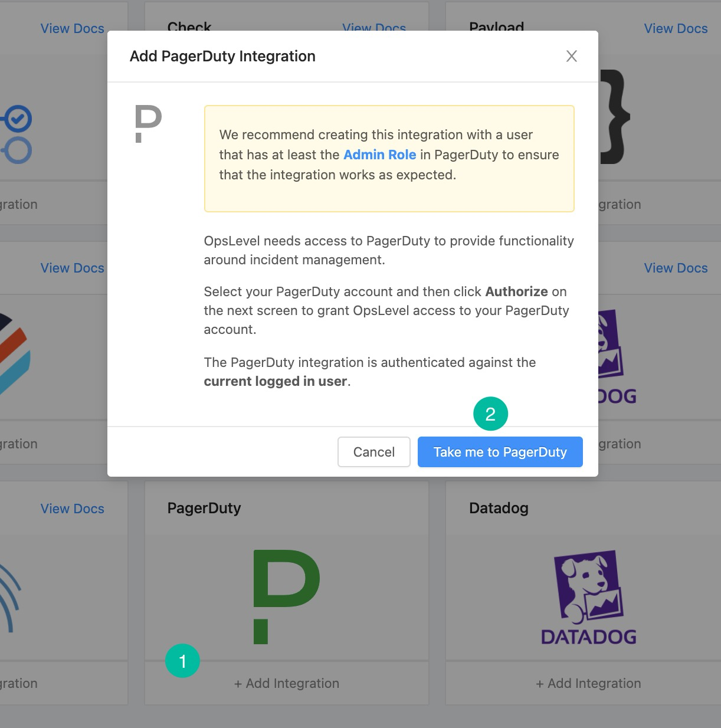The image size is (721, 728).
Task: Click the curly brace Payload icon
Action: coord(615,117)
